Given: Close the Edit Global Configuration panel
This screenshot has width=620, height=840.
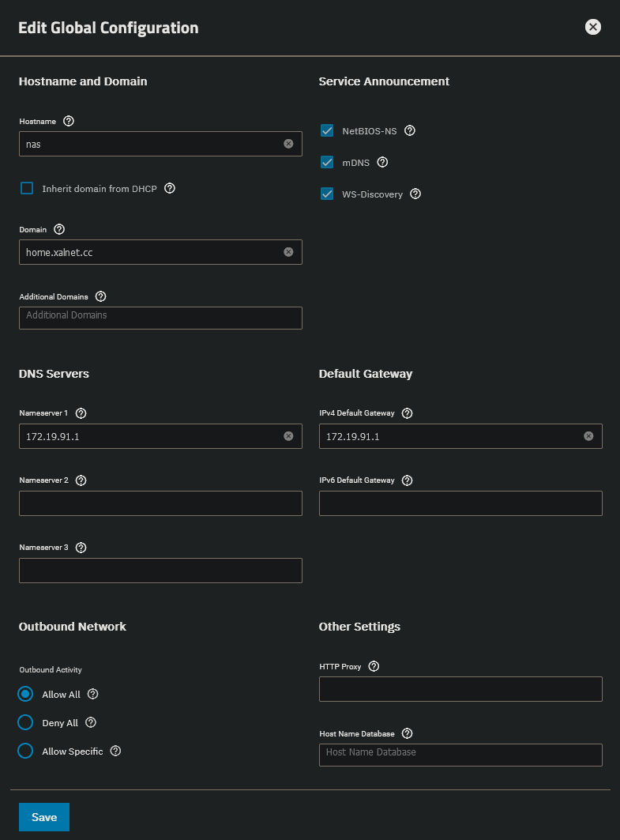Looking at the screenshot, I should tap(593, 28).
